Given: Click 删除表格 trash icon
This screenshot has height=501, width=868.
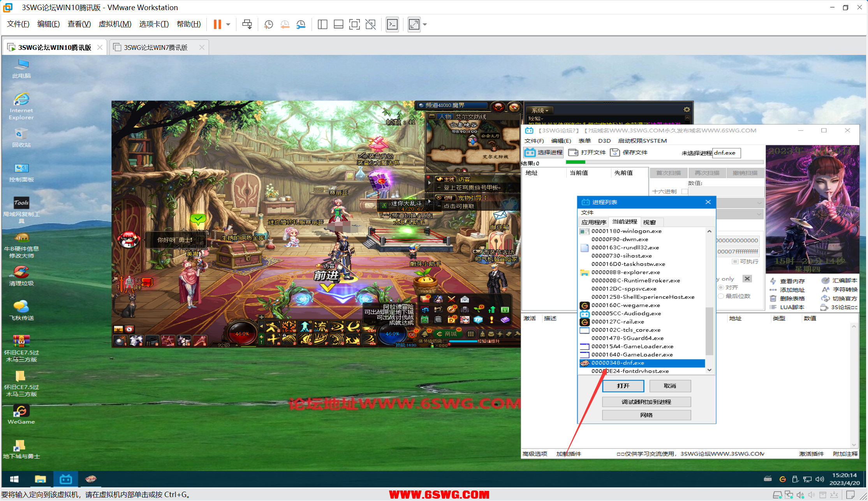Looking at the screenshot, I should point(773,298).
